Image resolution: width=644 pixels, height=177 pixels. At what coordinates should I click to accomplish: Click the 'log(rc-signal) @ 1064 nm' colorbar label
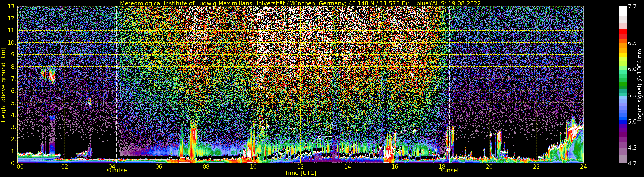640,85
